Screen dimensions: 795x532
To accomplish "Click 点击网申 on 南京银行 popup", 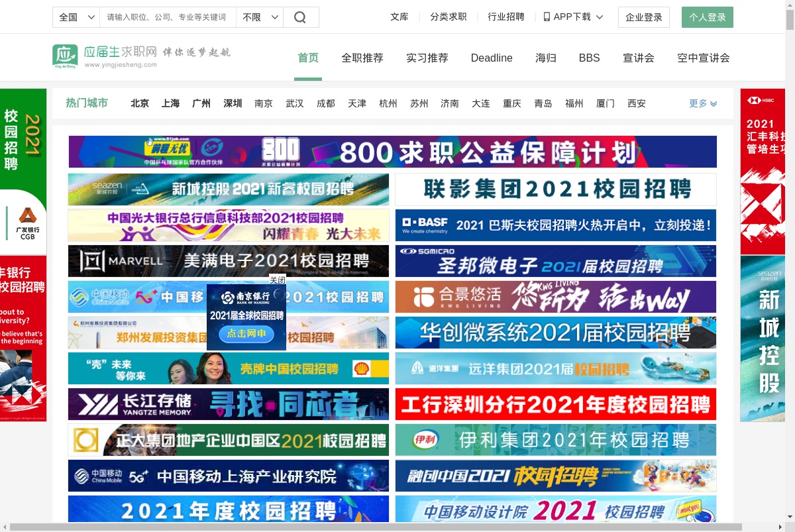I will (246, 334).
